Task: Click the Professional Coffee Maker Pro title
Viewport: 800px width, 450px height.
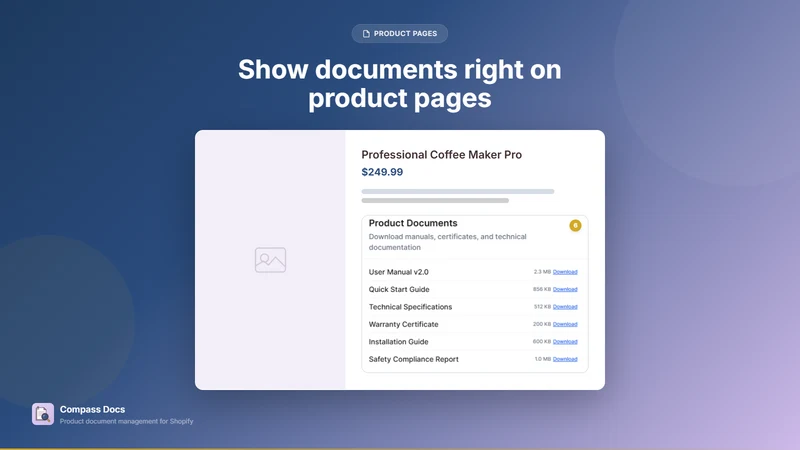Action: 441,155
